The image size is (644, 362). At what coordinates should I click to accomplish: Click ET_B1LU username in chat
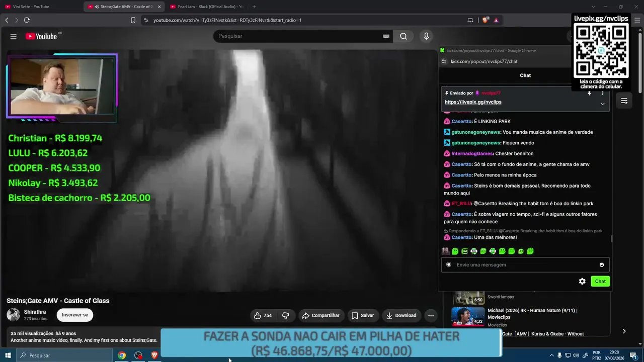pyautogui.click(x=461, y=204)
